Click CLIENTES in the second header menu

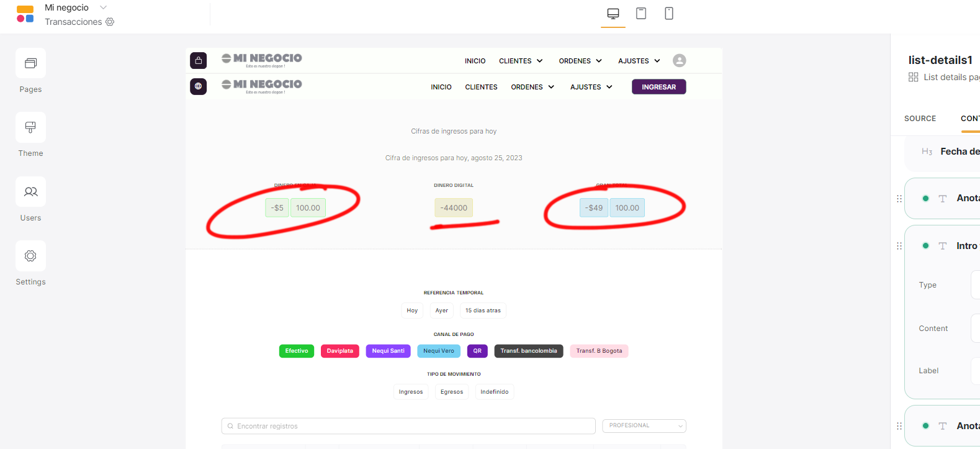tap(481, 87)
